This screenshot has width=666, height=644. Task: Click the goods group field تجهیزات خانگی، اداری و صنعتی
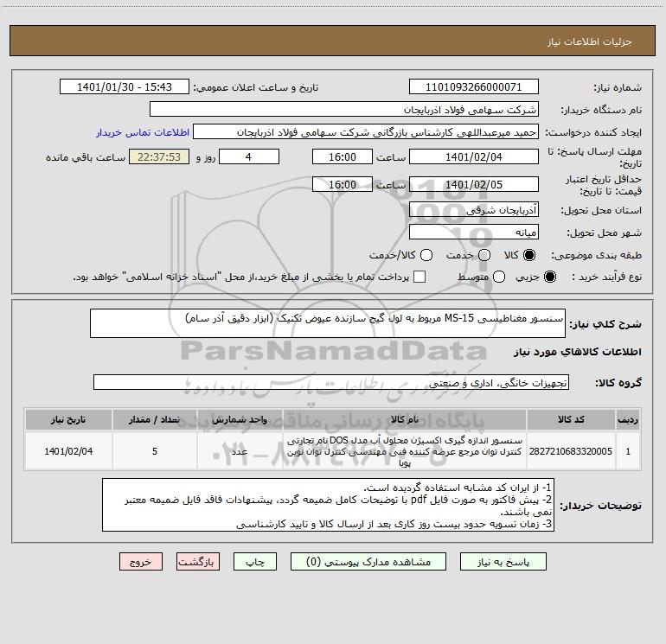[331, 382]
